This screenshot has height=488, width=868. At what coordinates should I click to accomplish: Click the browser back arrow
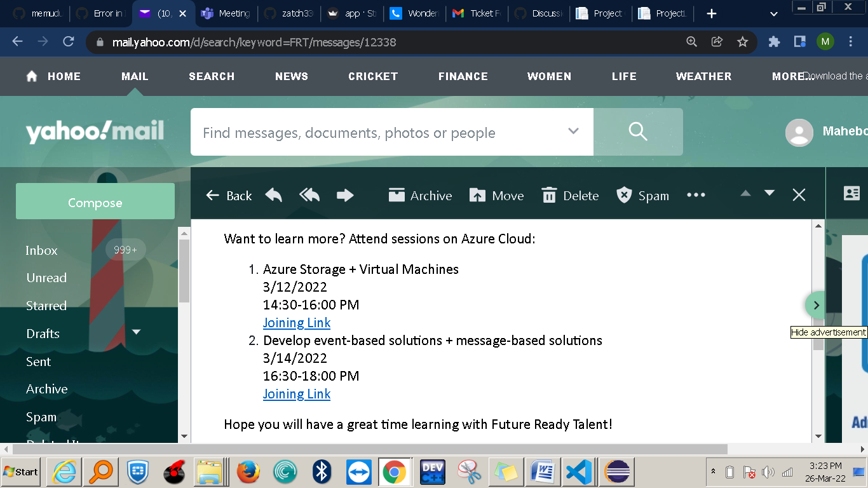pyautogui.click(x=17, y=42)
